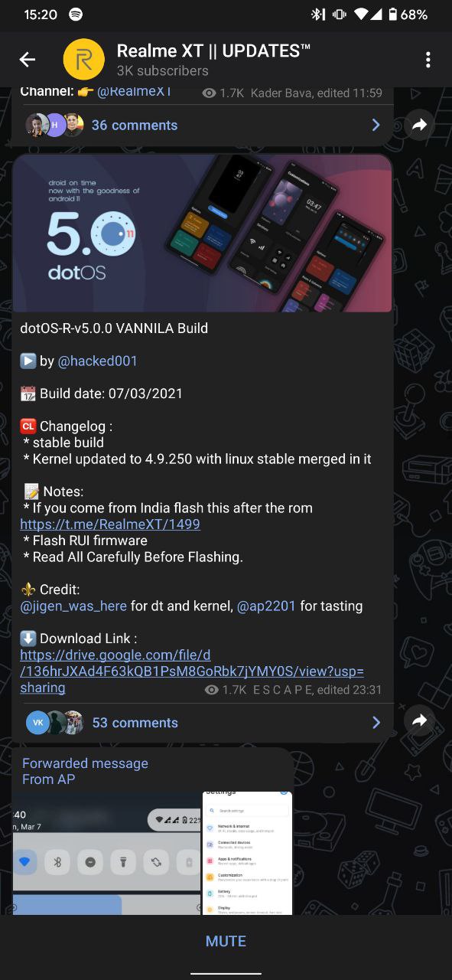452x980 pixels.
Task: Mute the channel with MUTE button
Action: pyautogui.click(x=226, y=941)
